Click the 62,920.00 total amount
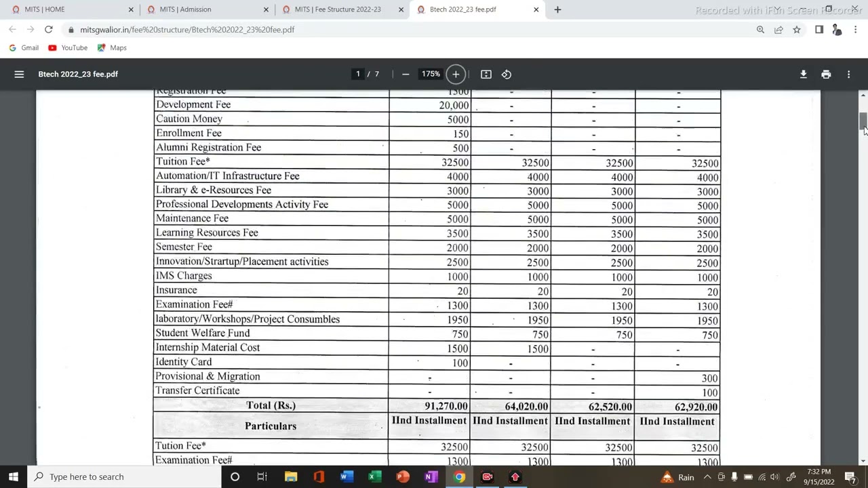The image size is (868, 488). pos(696,407)
